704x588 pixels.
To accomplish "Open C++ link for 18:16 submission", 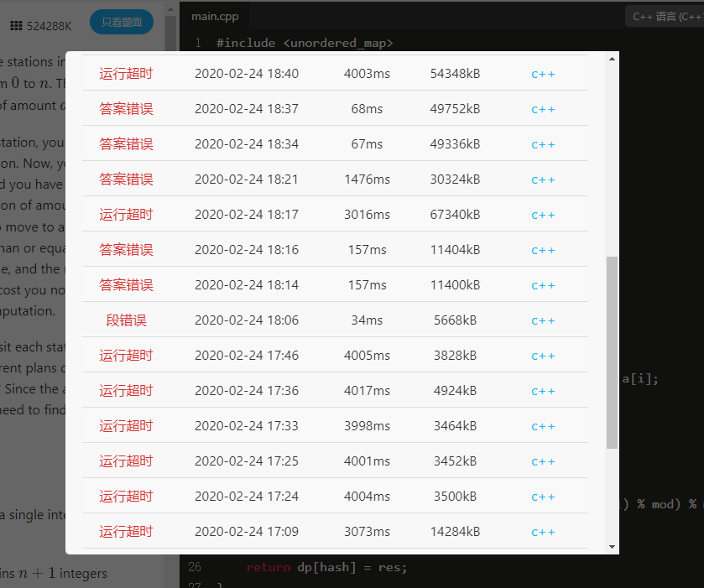I will (543, 250).
